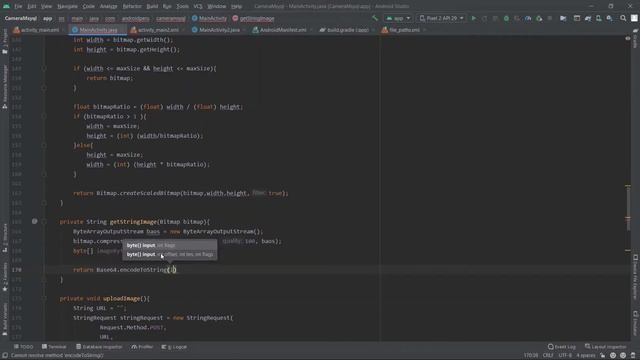Click the status bar tool windows icon
The width and height of the screenshot is (640, 360).
5,356
